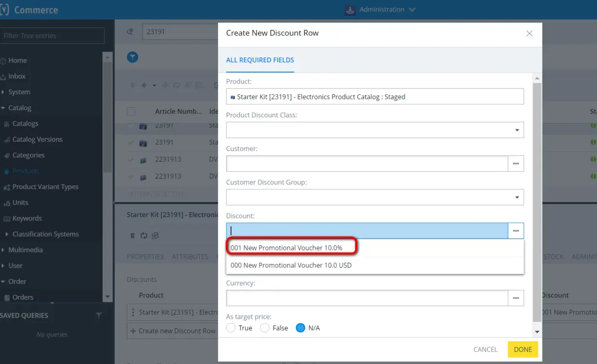Click the copy icon in Starter Kit editor

coord(155,236)
